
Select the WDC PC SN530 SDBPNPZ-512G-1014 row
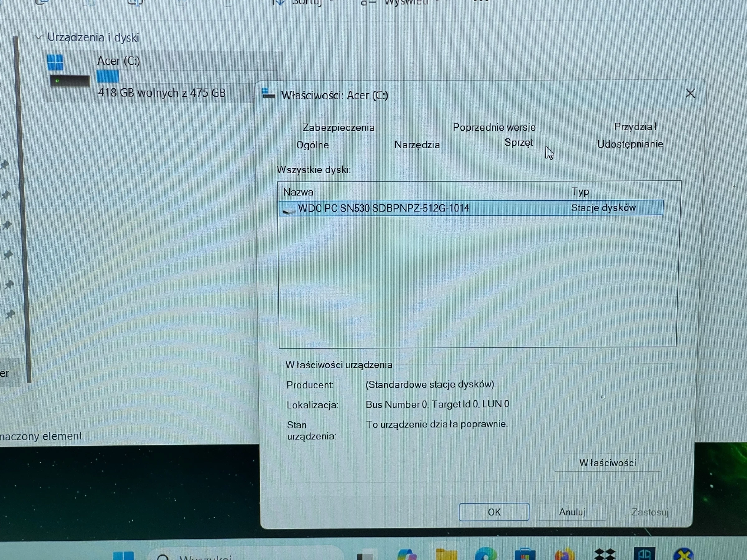471,208
